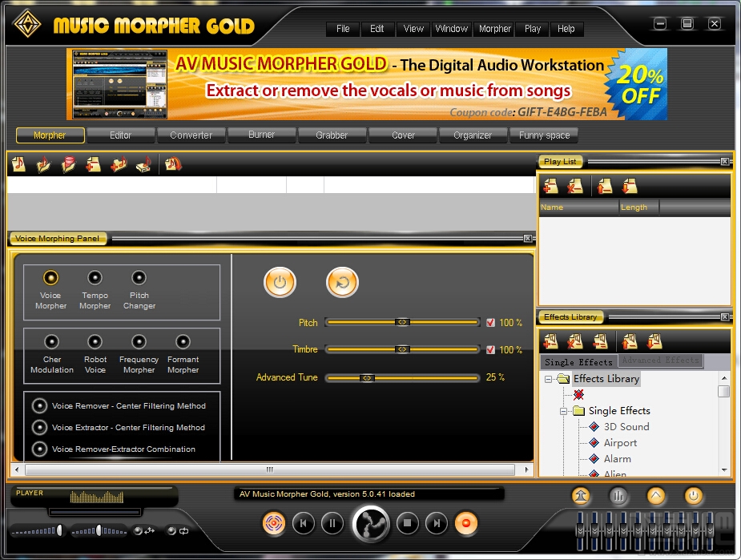741x560 pixels.
Task: Select the Pitch Changer radio button
Action: 139,277
